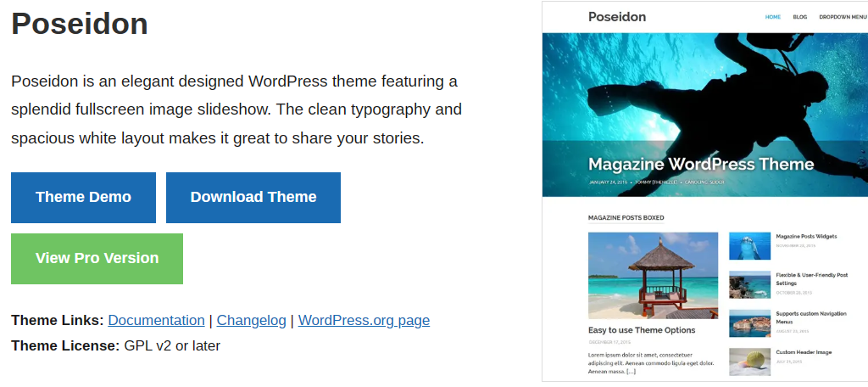Open the Changelog link
The width and height of the screenshot is (868, 387).
click(x=251, y=321)
